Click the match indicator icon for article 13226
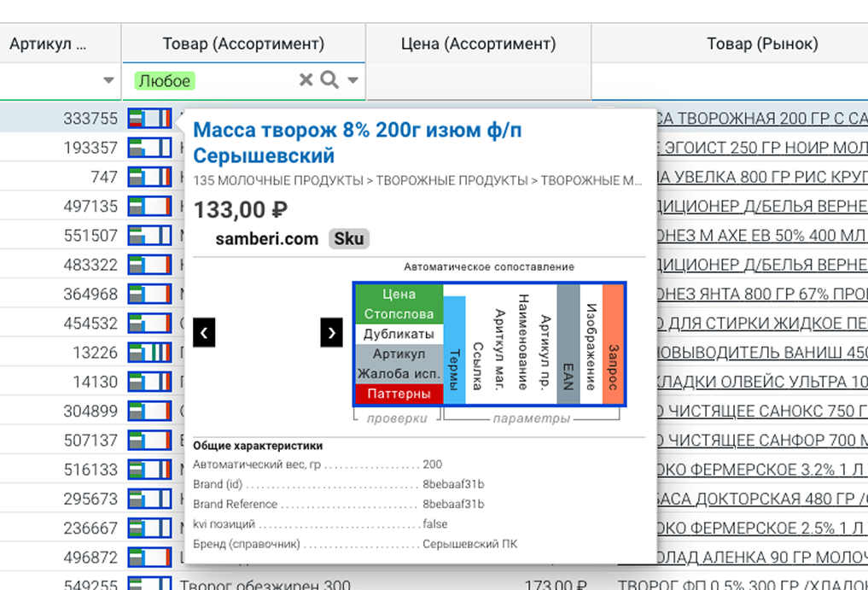Viewport: 868px width, 590px height. pos(149,353)
